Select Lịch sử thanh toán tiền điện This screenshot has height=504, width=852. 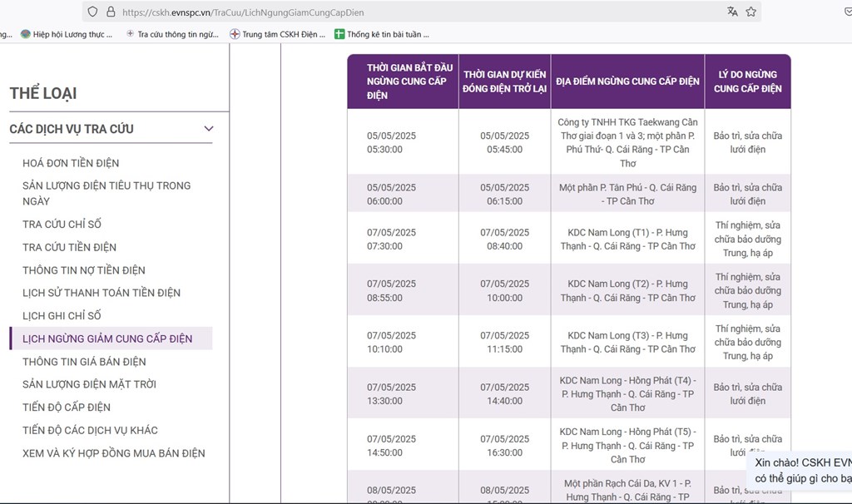click(102, 293)
